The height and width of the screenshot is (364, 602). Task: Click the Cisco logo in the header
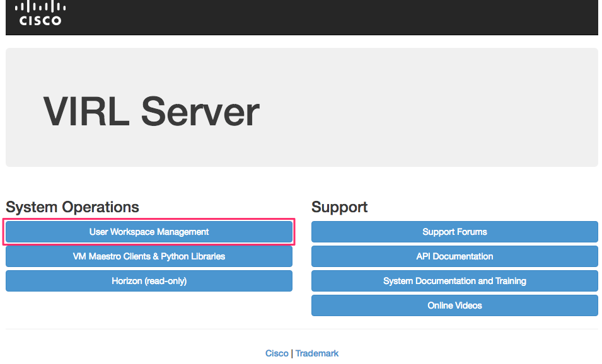point(40,13)
